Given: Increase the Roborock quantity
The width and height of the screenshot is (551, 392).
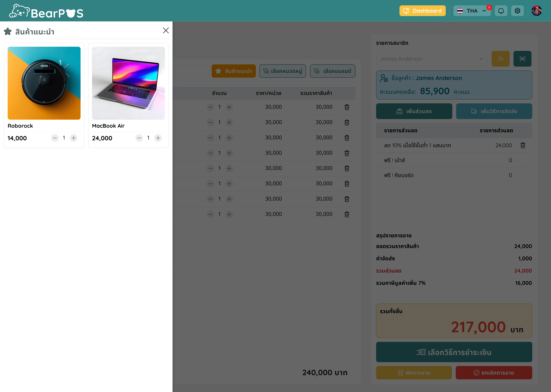Looking at the screenshot, I should point(74,138).
